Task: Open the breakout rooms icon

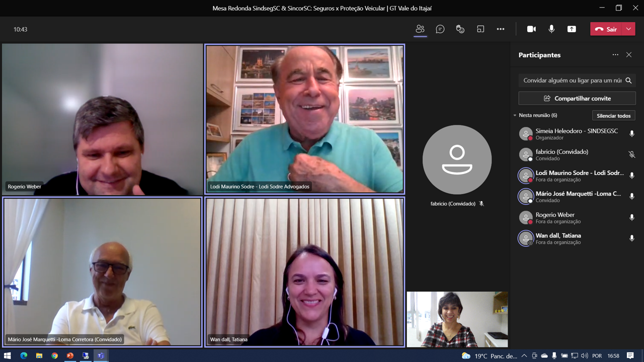Action: tap(480, 29)
